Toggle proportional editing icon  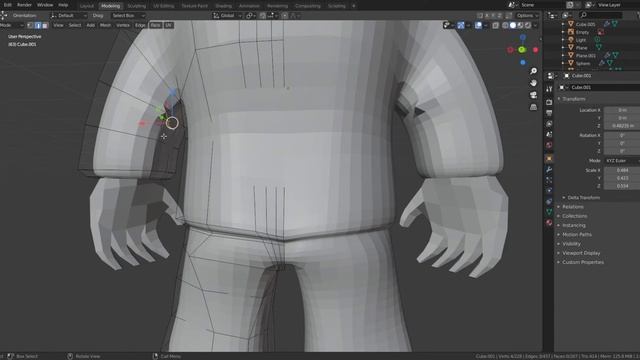284,16
